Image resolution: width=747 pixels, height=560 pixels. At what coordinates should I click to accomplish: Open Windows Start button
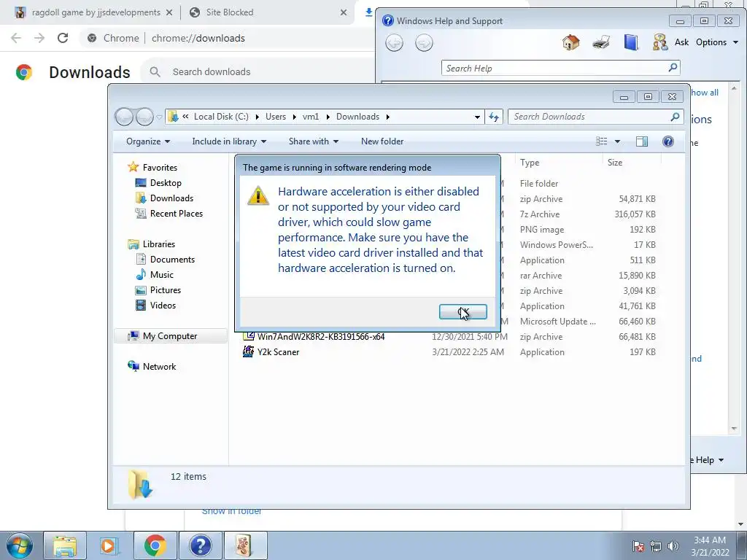(20, 545)
